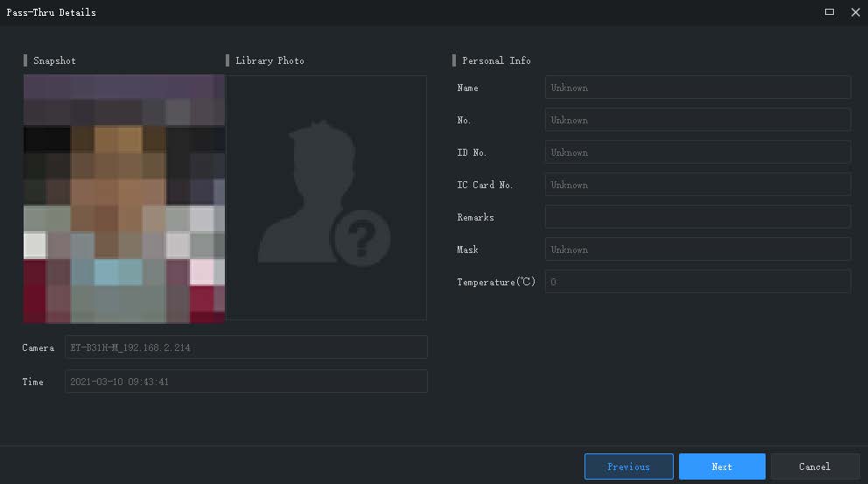Click the Library Photo placeholder silhouette
This screenshot has height=484, width=868.
coord(325,193)
